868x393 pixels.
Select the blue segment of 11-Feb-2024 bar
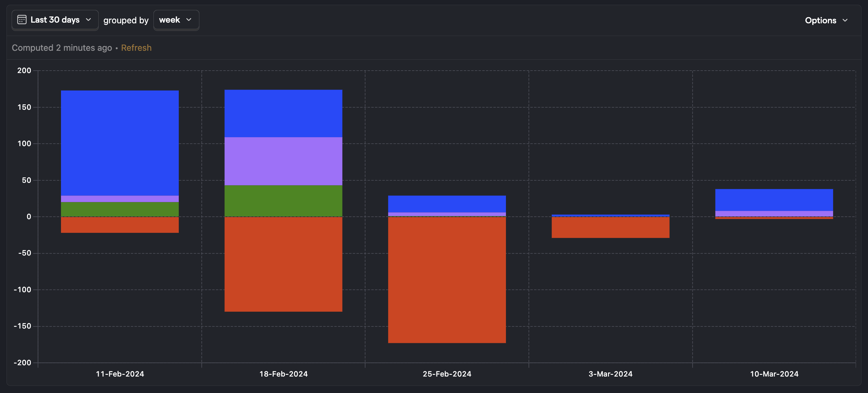click(120, 143)
